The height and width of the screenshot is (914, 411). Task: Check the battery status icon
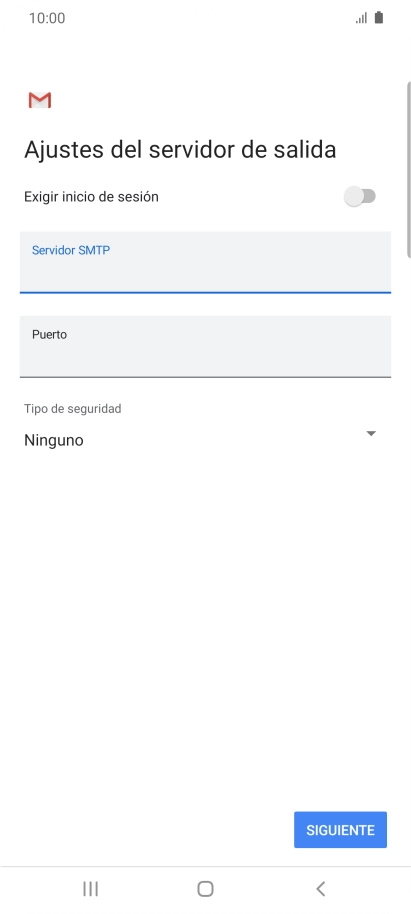[x=379, y=17]
